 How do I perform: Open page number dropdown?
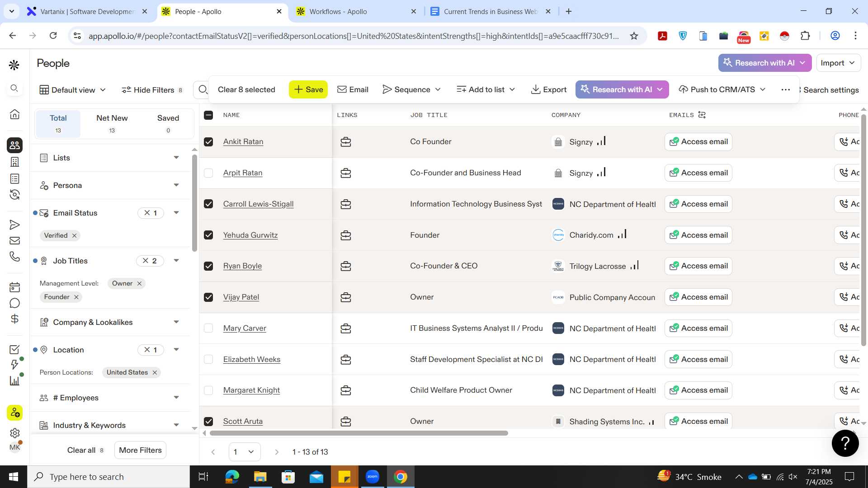[245, 452]
